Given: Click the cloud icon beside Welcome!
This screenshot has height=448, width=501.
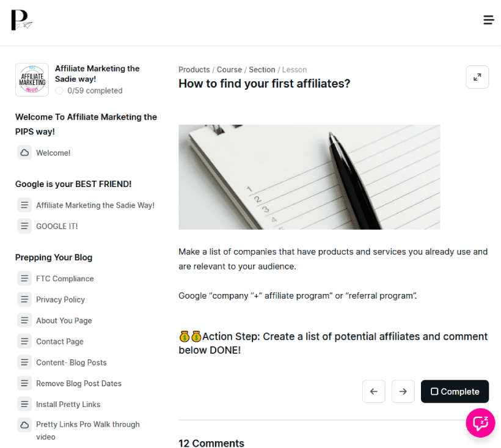Looking at the screenshot, I should tap(24, 153).
